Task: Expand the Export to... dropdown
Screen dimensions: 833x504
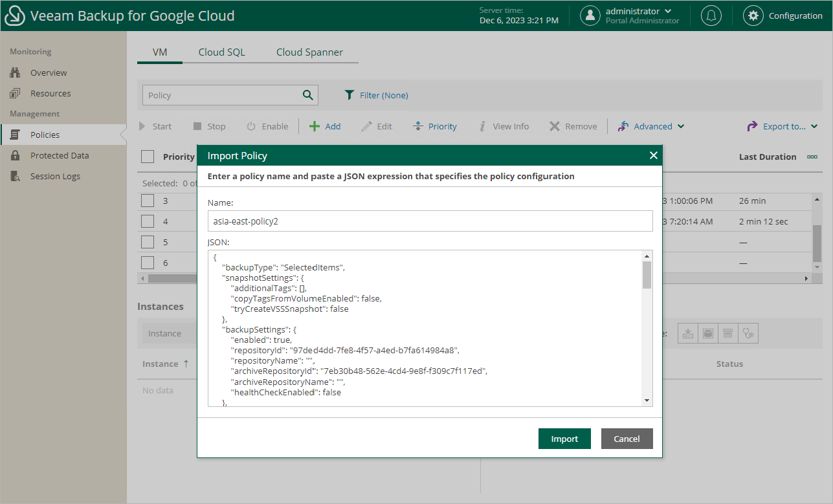Action: click(x=783, y=126)
